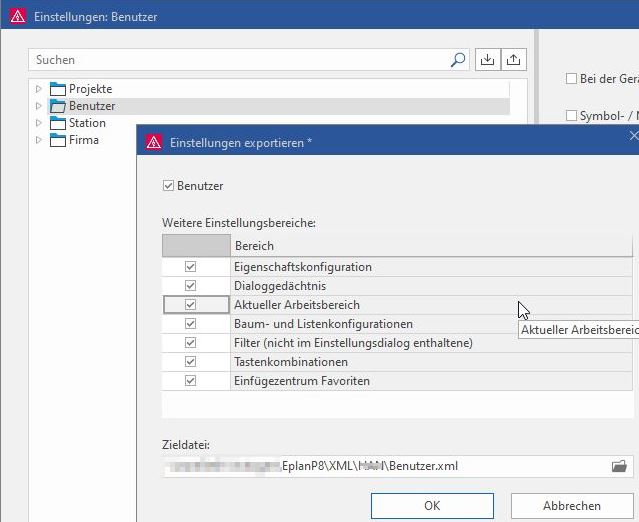
Task: Close the Einstellungen exportieren dialog
Action: [634, 135]
